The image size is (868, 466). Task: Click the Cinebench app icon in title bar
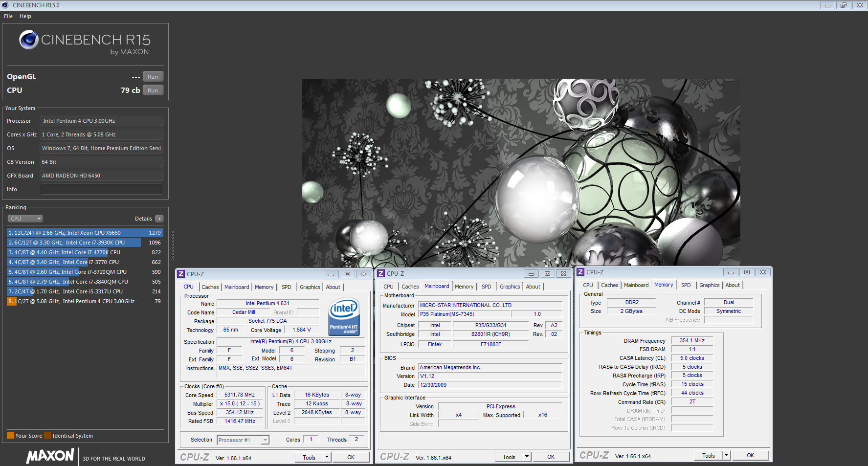[x=5, y=5]
